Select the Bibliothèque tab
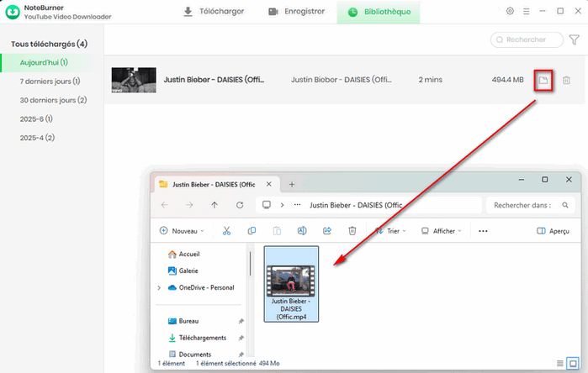The width and height of the screenshot is (588, 373). pos(379,12)
